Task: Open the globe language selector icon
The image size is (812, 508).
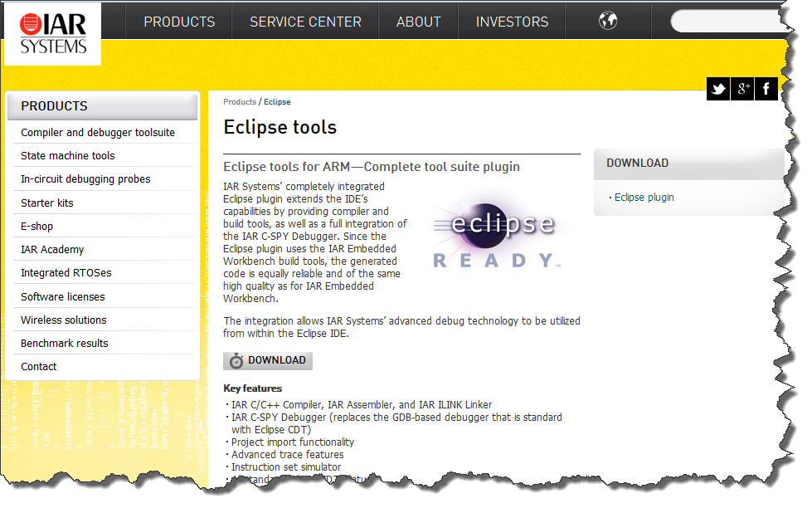Action: 608,22
